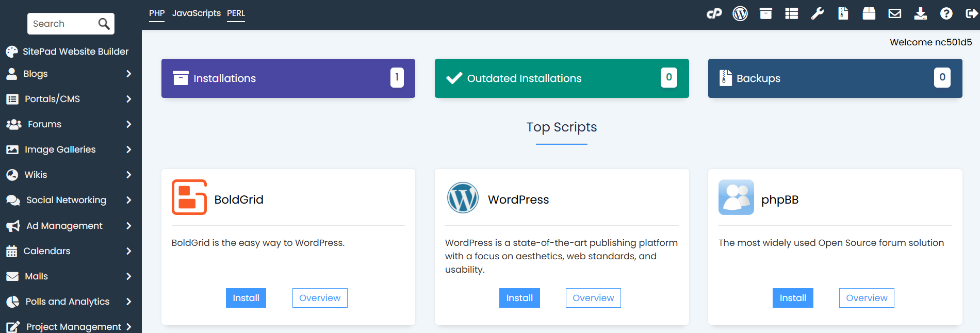Open the download sync icon in the top bar

click(x=921, y=13)
